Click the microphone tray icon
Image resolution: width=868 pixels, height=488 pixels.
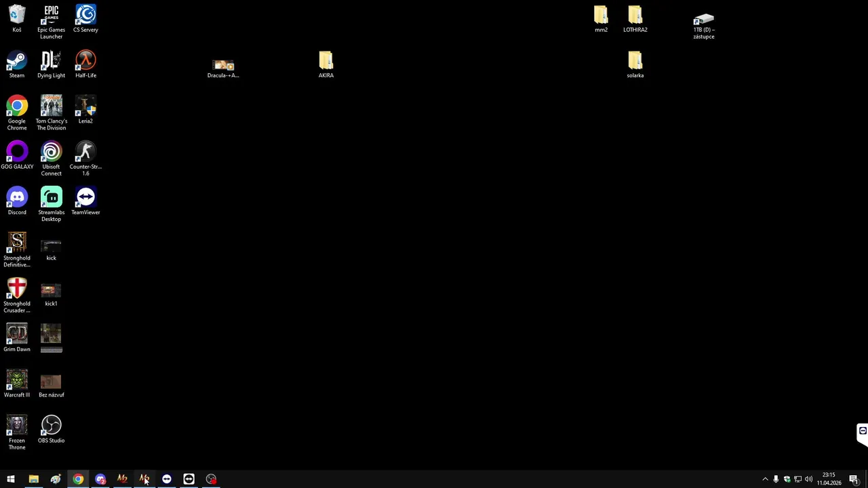(x=776, y=479)
